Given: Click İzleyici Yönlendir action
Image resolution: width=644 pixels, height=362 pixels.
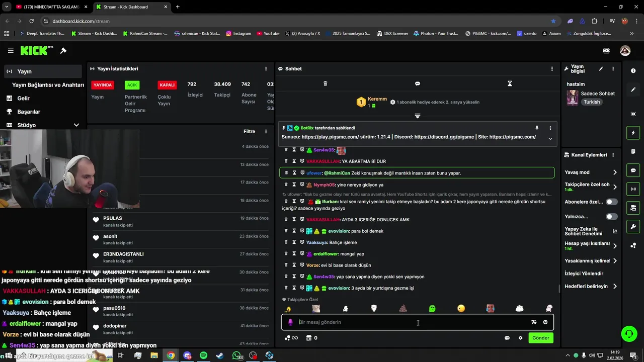Looking at the screenshot, I should point(584,274).
